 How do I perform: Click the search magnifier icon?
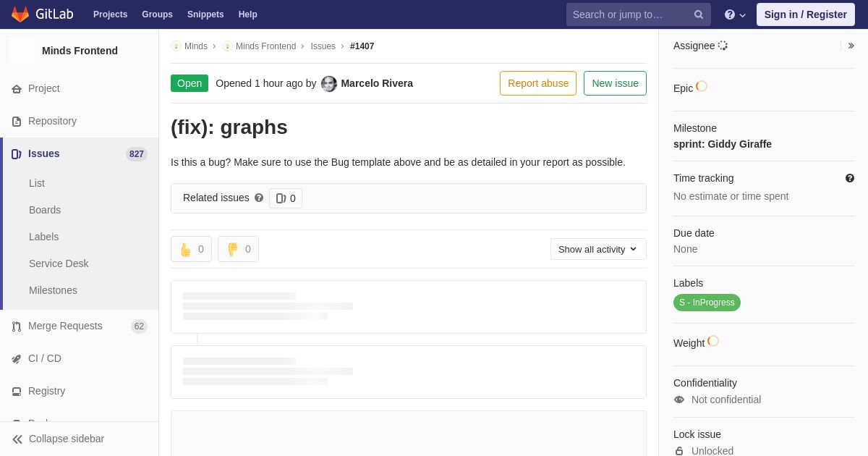click(x=698, y=14)
